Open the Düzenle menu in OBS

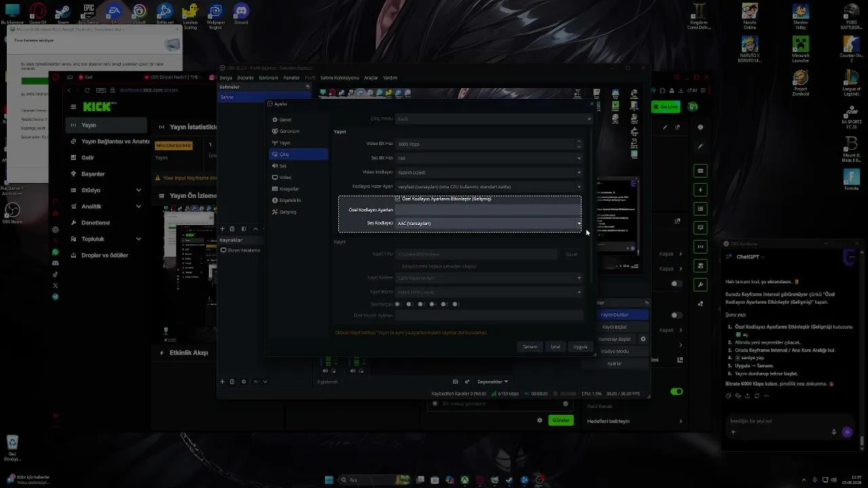tap(245, 78)
